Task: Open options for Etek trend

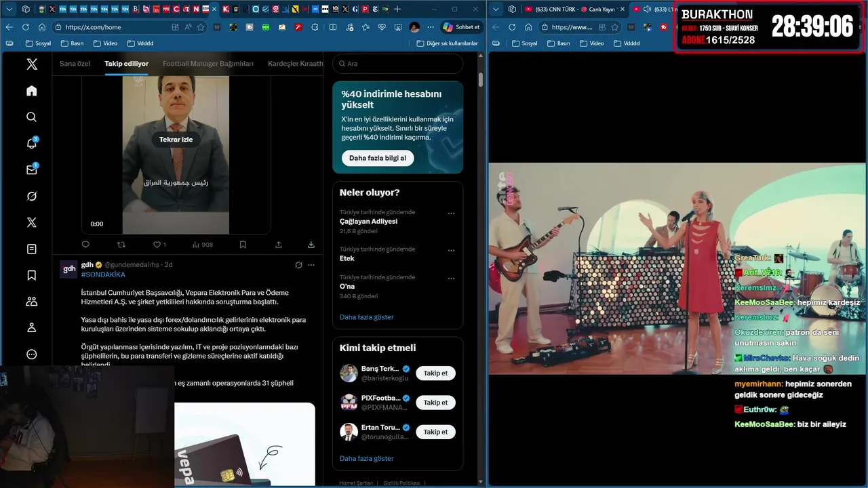Action: 451,251
